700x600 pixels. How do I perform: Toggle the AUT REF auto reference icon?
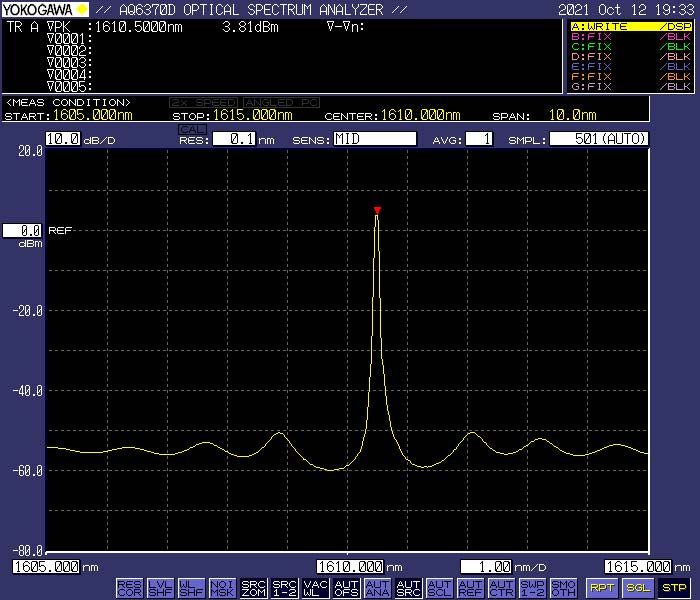[470, 587]
